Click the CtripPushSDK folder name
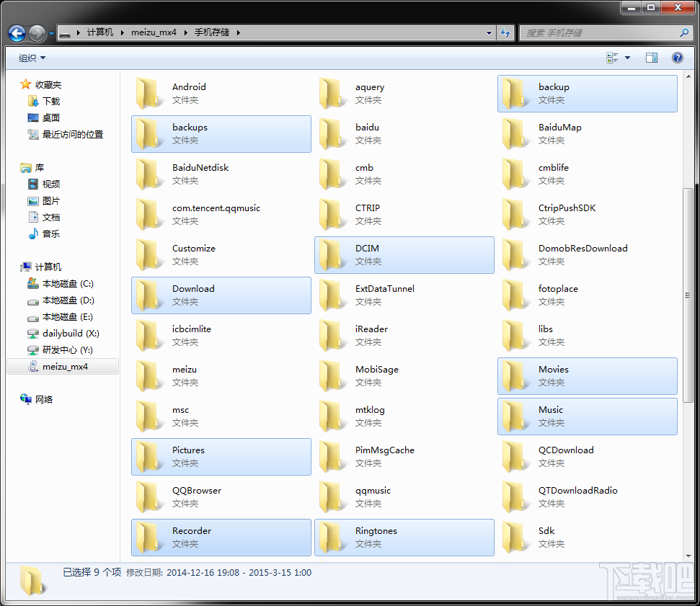The image size is (700, 606). pos(567,208)
